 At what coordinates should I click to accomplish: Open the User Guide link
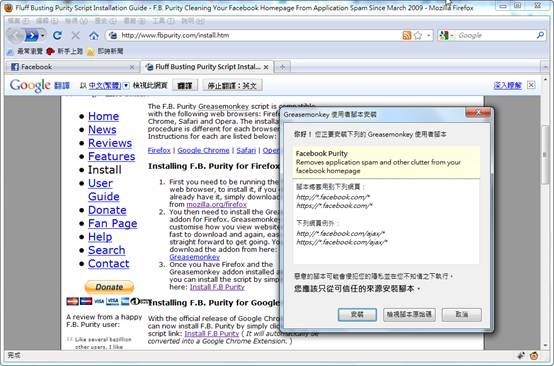(104, 190)
